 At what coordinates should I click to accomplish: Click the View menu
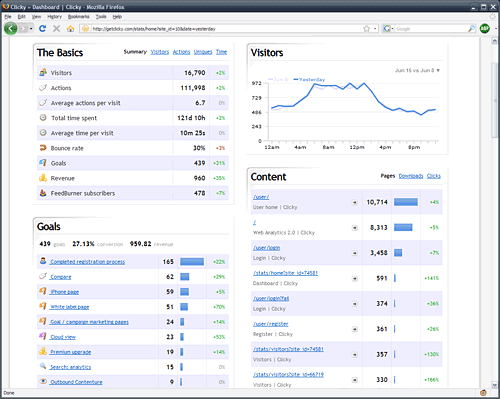(x=36, y=16)
